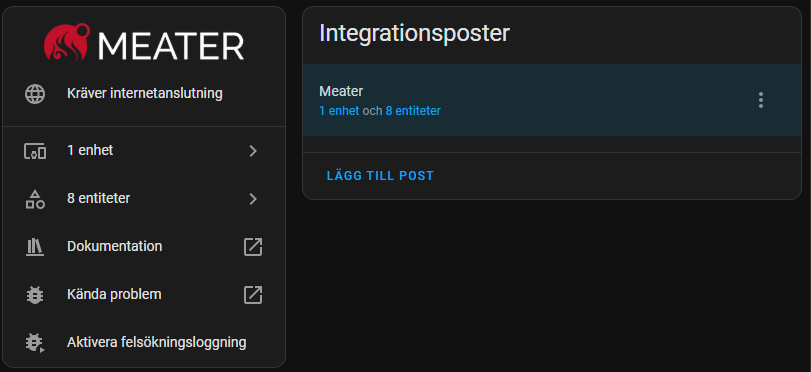
Task: Click the bug-play icon for felsökningsloggning
Action: (x=35, y=343)
